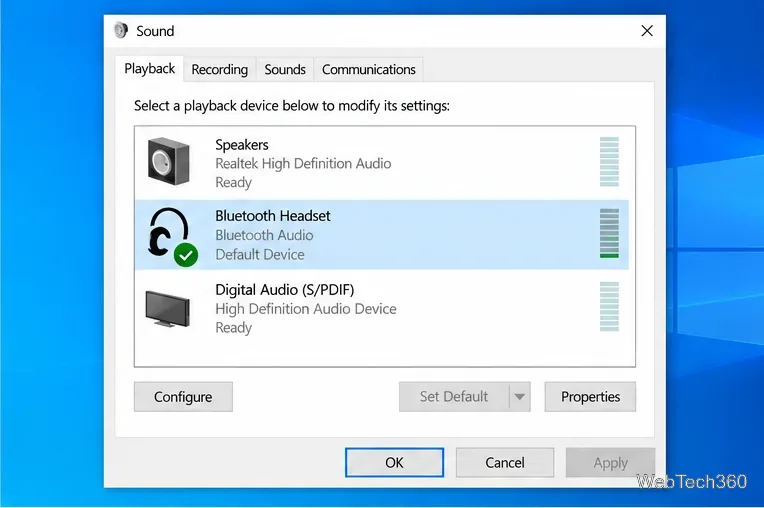The image size is (764, 508).
Task: Open the Sounds tab
Action: coord(285,70)
